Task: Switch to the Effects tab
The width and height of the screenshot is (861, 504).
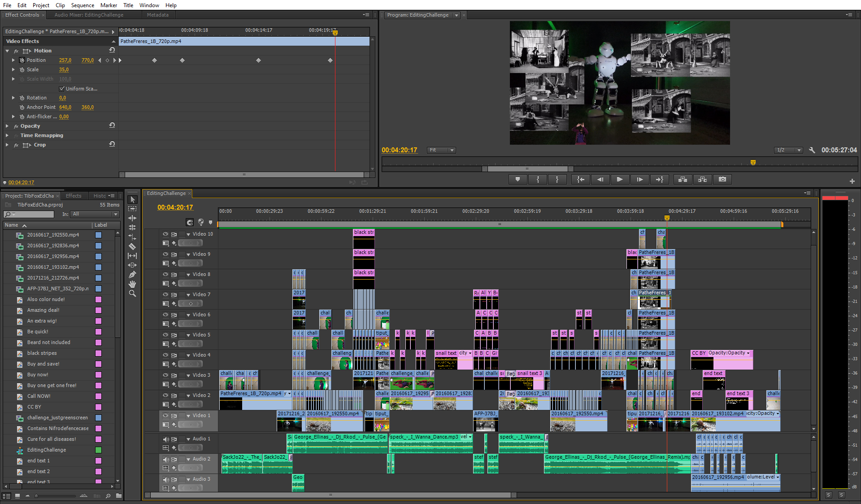Action: (74, 196)
